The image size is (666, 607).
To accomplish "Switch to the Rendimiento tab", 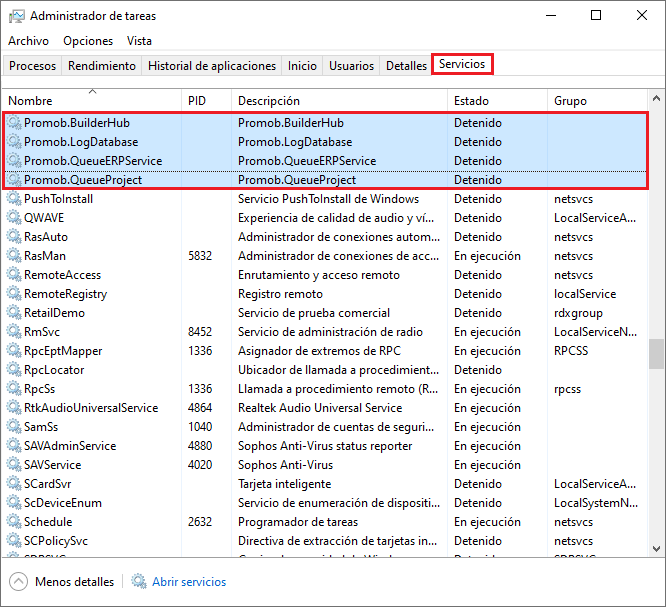I will pos(102,66).
